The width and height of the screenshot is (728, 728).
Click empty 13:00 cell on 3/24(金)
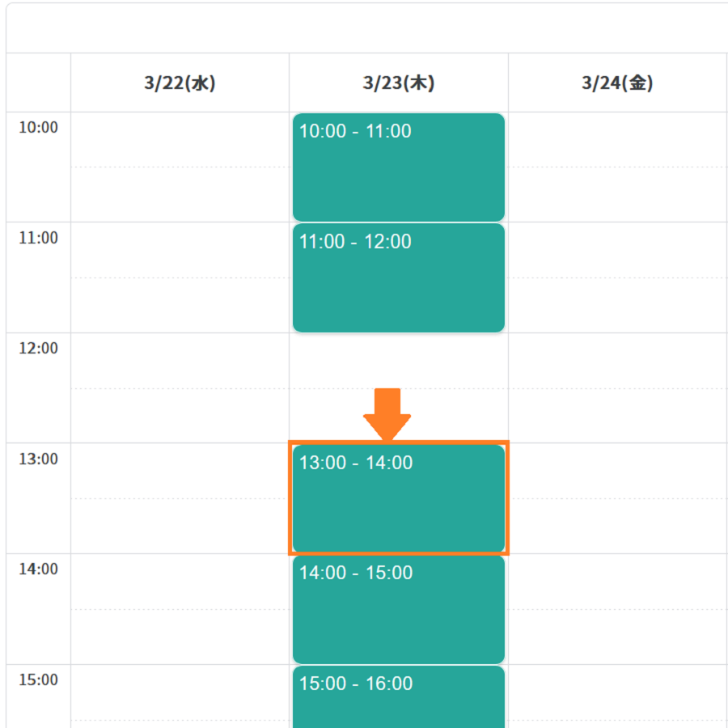coord(618,498)
